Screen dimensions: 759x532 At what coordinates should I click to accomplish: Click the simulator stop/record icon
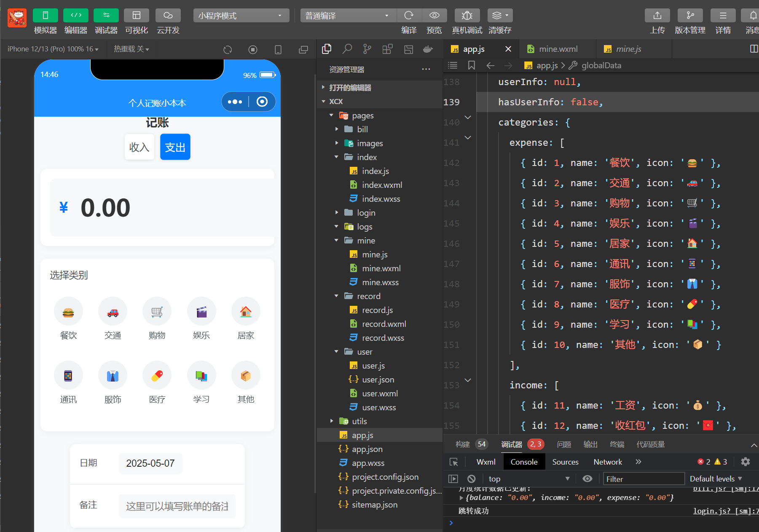(253, 50)
